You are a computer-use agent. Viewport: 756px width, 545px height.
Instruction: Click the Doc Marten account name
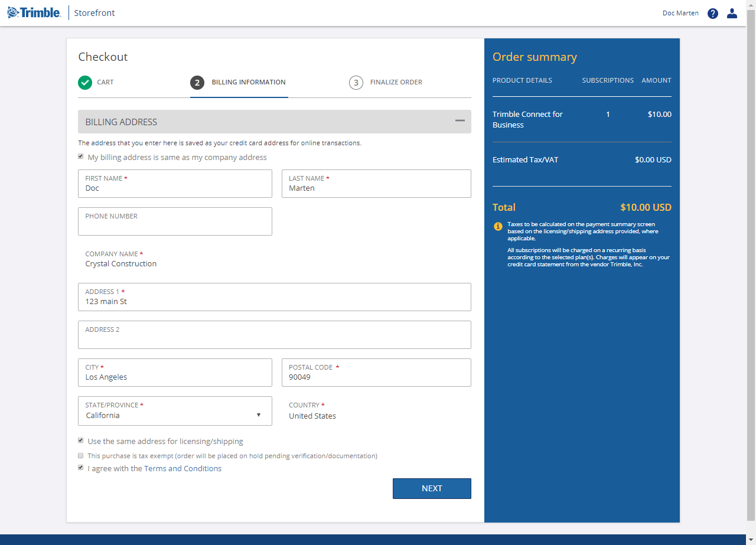click(x=680, y=13)
